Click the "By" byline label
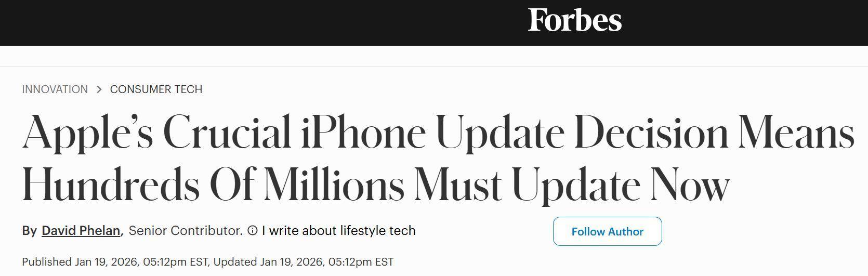The height and width of the screenshot is (276, 868). click(29, 230)
